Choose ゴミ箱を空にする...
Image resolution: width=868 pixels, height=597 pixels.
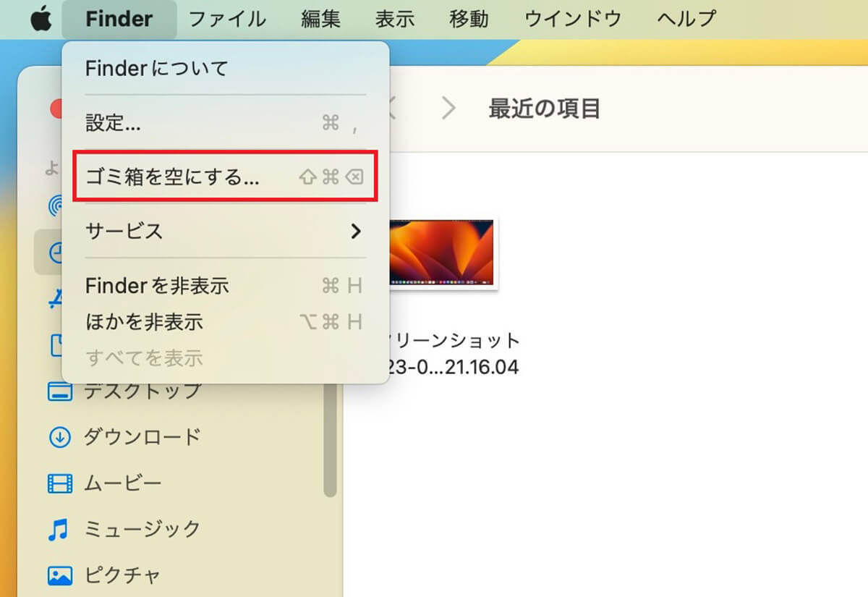(x=226, y=177)
